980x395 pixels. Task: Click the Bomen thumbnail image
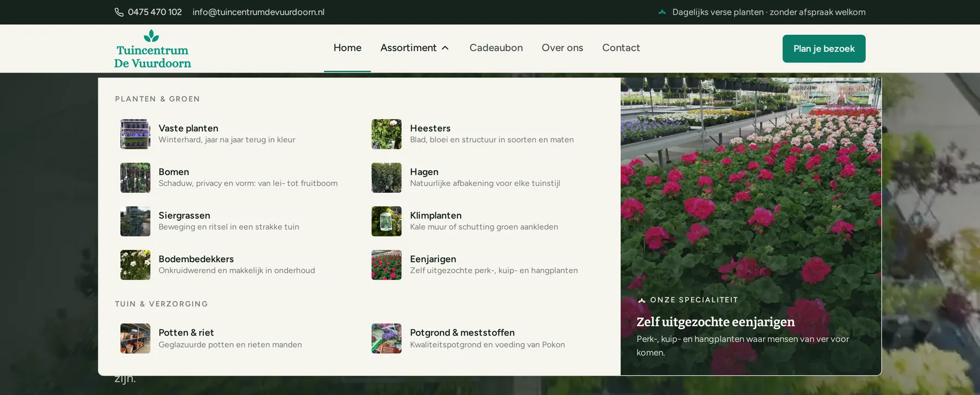pyautogui.click(x=135, y=178)
